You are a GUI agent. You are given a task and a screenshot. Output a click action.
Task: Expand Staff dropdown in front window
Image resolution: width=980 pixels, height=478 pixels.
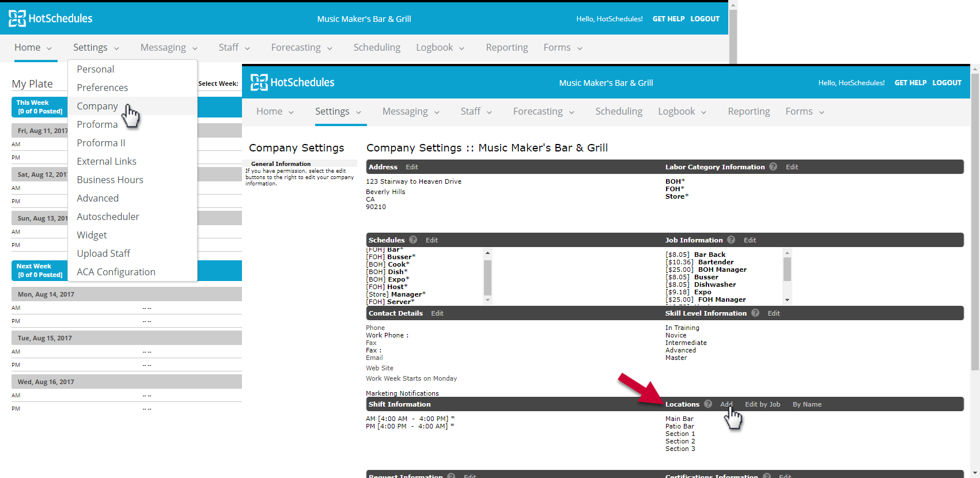point(489,112)
